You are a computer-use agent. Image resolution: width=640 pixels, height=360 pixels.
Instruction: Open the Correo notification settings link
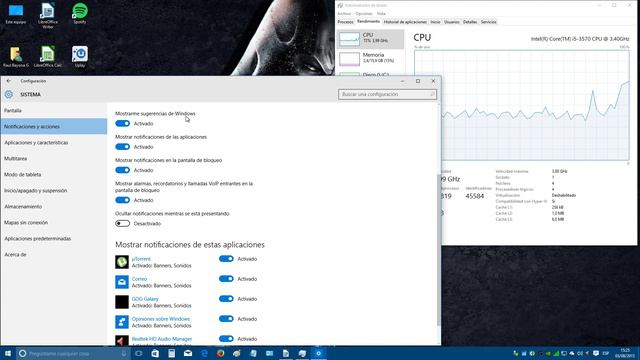click(x=139, y=279)
